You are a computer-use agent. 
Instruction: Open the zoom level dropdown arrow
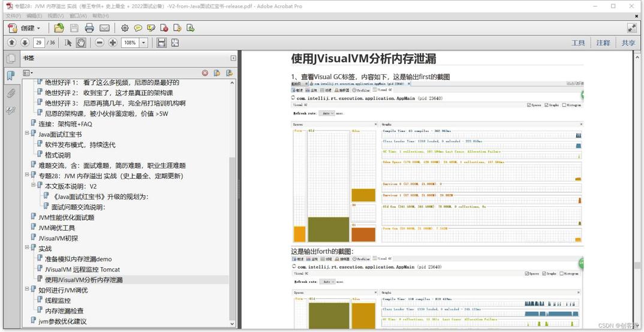(x=143, y=43)
